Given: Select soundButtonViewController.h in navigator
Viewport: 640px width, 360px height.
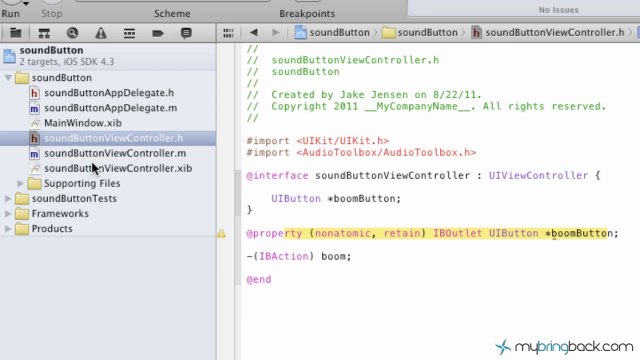Looking at the screenshot, I should 108,138.
